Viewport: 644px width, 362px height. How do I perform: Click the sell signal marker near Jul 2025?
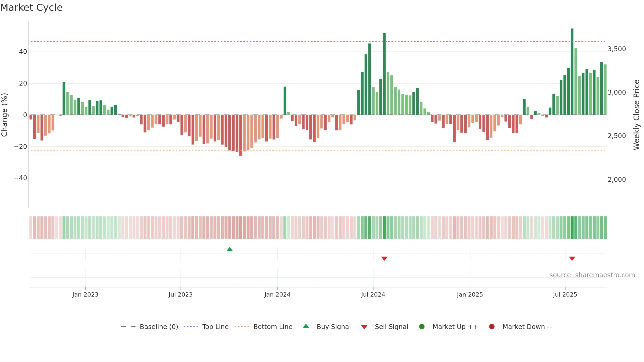tap(572, 258)
